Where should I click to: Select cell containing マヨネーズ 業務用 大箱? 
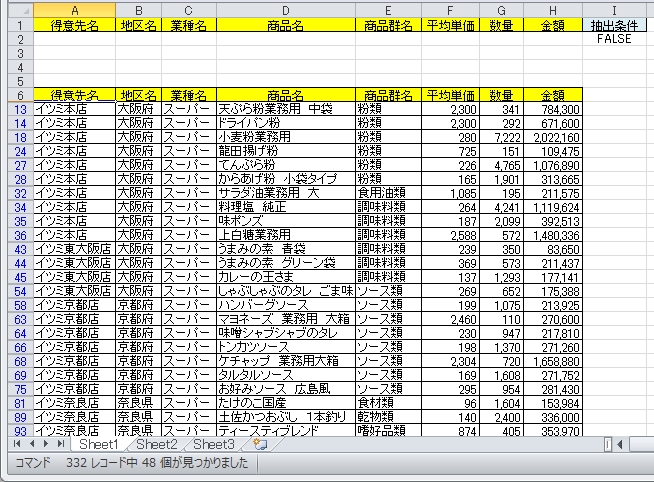tap(285, 319)
